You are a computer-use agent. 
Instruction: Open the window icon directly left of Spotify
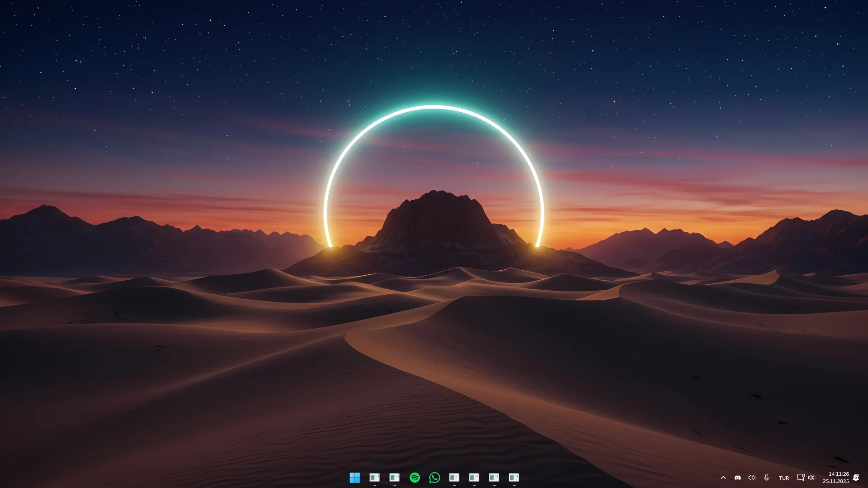[x=394, y=478]
